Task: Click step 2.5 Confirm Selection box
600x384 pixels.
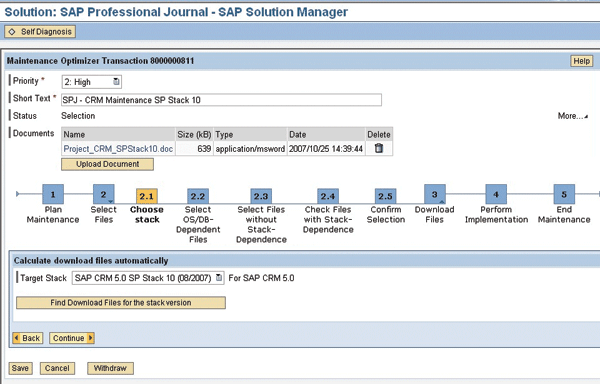Action: pos(385,196)
